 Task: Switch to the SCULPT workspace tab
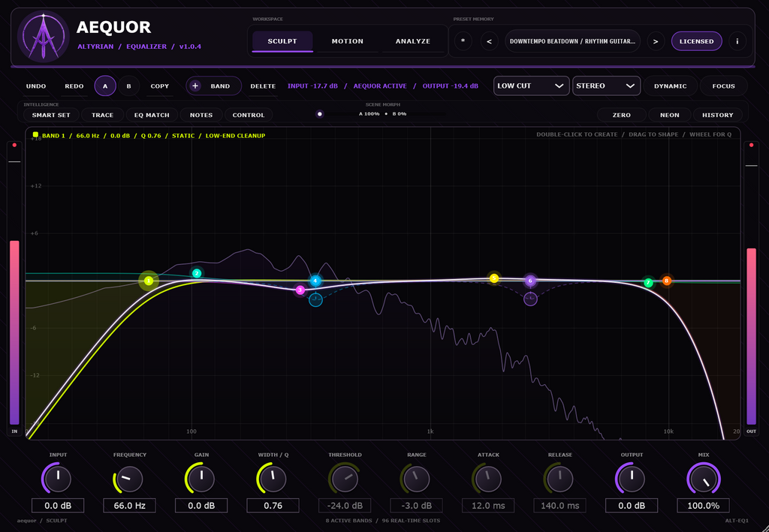282,41
